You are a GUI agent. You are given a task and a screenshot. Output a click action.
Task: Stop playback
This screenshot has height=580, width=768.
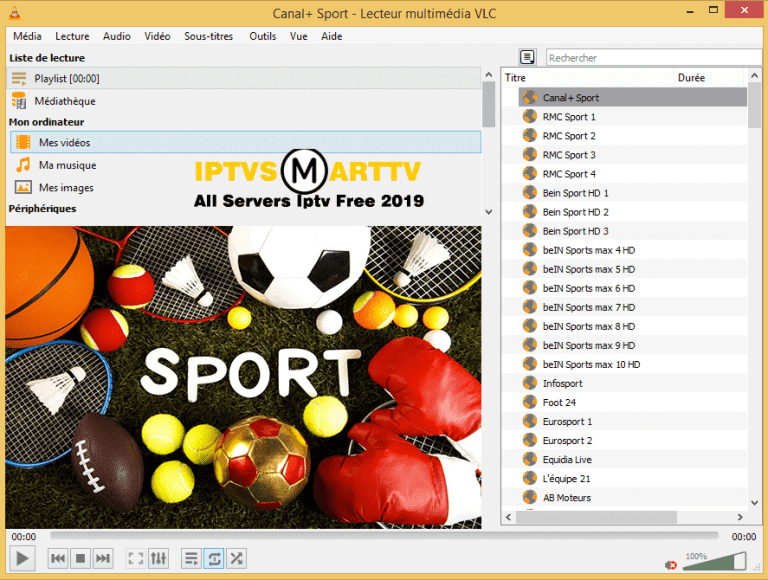point(80,558)
